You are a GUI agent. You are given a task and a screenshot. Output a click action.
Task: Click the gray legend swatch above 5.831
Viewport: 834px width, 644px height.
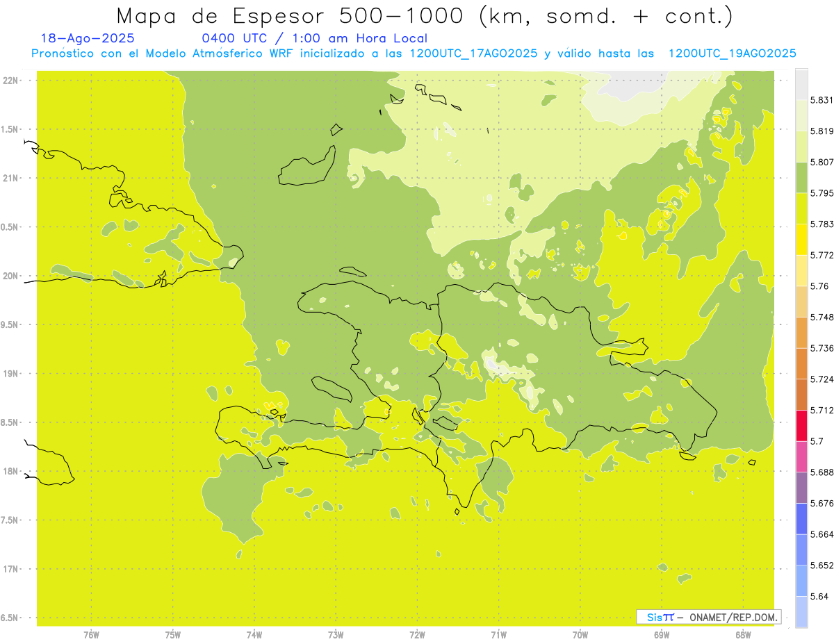[801, 85]
